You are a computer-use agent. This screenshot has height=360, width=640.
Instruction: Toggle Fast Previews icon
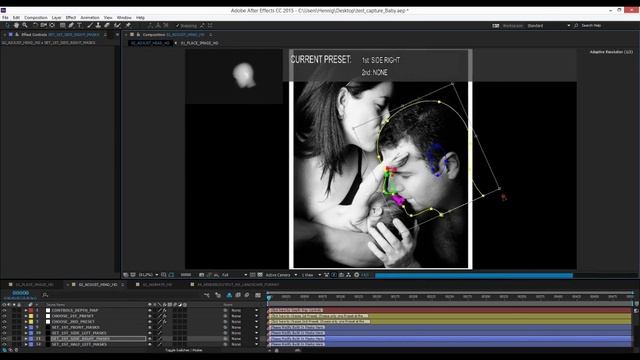click(x=333, y=275)
